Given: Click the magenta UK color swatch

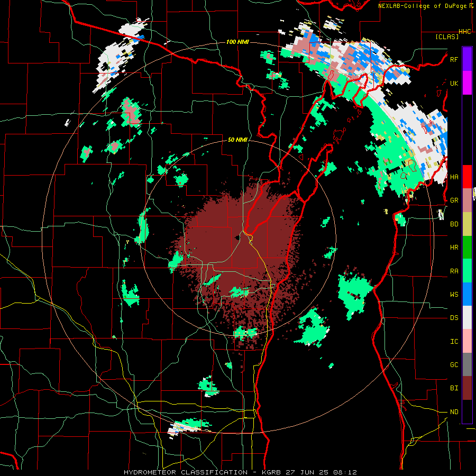Looking at the screenshot, I should (x=467, y=83).
